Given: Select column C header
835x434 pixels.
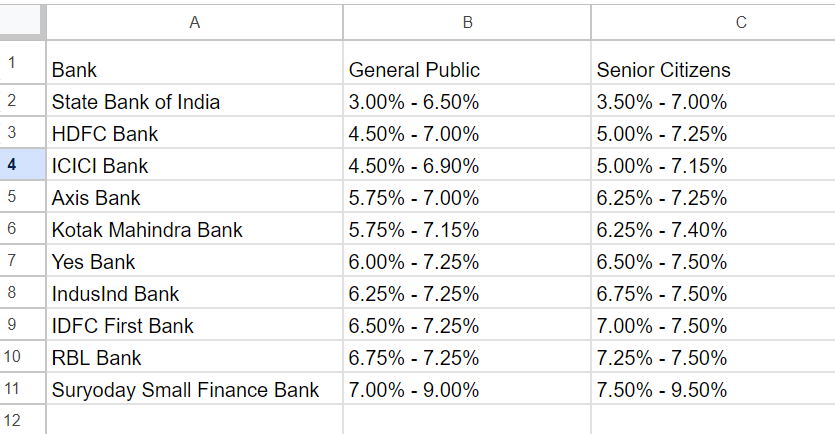Looking at the screenshot, I should tap(741, 21).
